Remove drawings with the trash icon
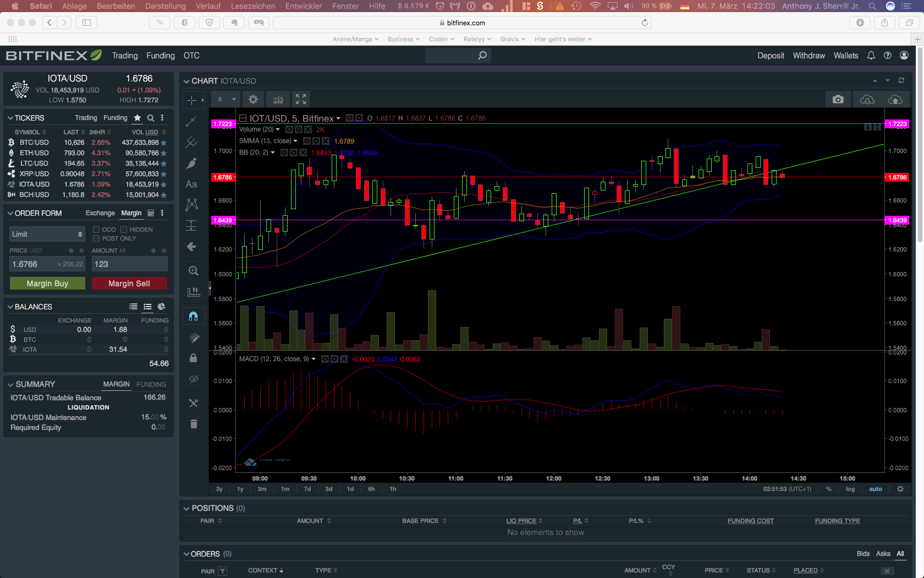 [x=193, y=424]
